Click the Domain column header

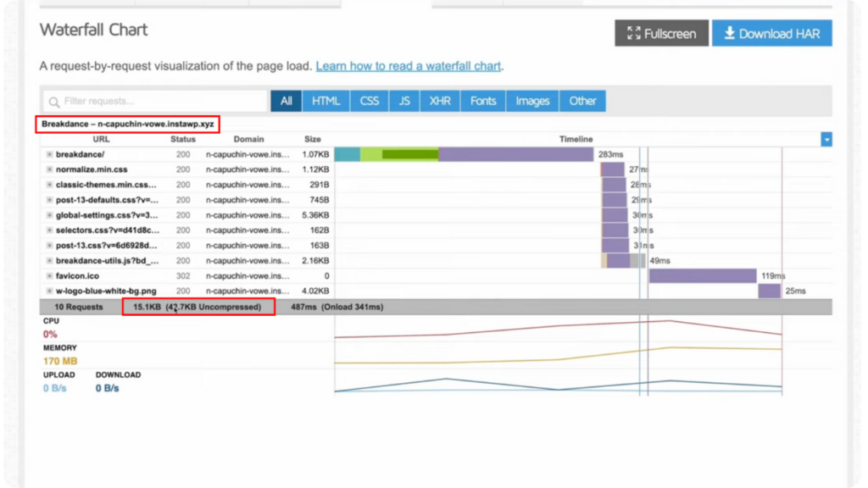click(x=248, y=140)
